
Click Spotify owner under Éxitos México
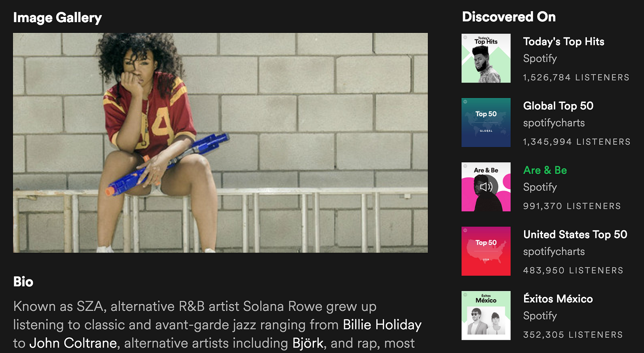tap(540, 316)
